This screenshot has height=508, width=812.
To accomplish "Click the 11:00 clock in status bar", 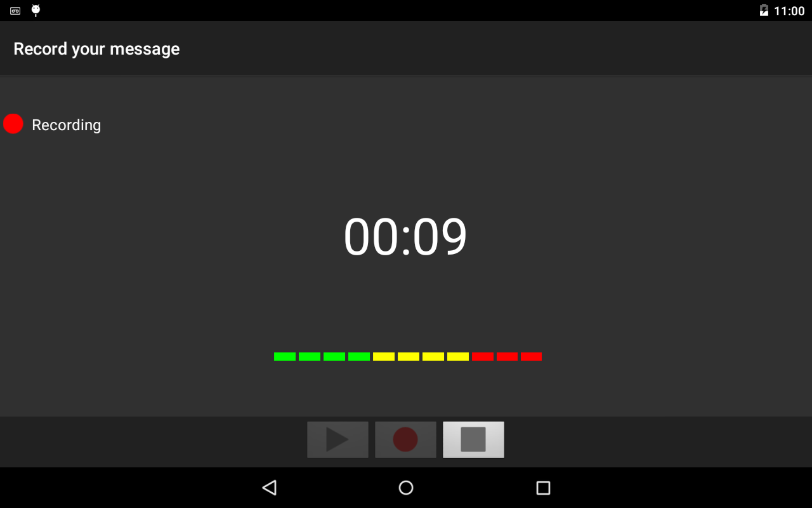I will click(x=789, y=11).
